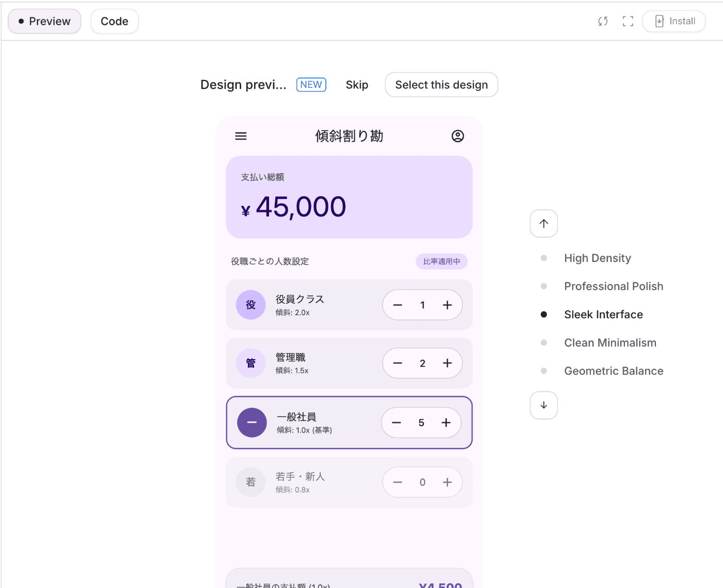Click the Install button
Image resolution: width=723 pixels, height=588 pixels.
point(674,21)
